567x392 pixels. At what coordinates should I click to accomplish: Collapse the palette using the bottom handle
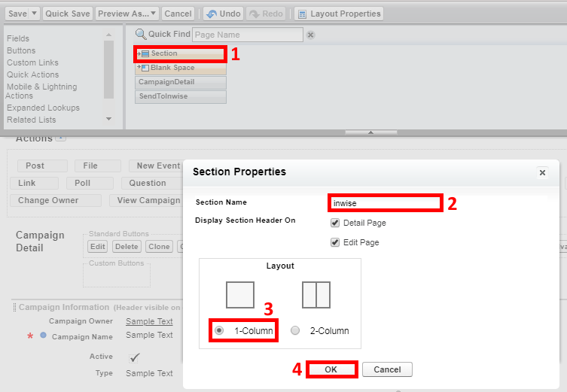coord(370,132)
